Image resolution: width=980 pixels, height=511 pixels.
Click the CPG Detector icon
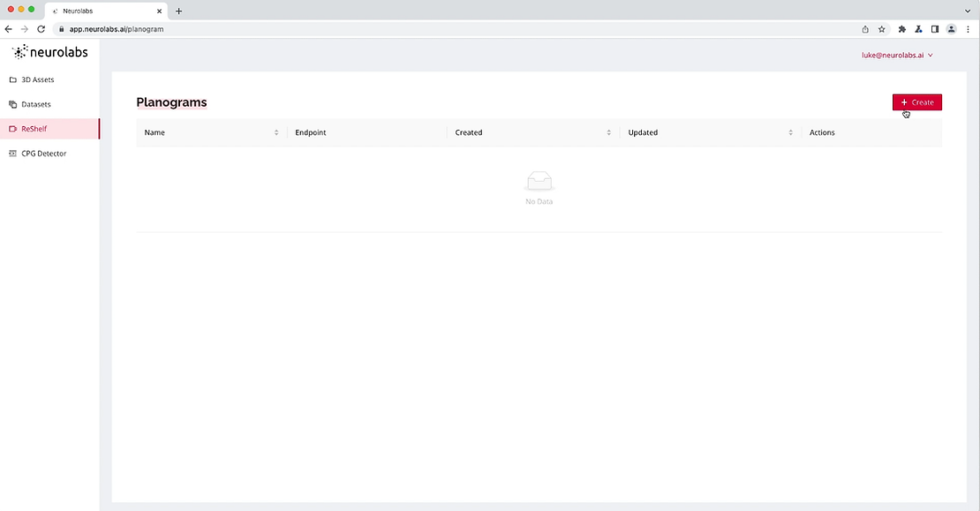(12, 153)
